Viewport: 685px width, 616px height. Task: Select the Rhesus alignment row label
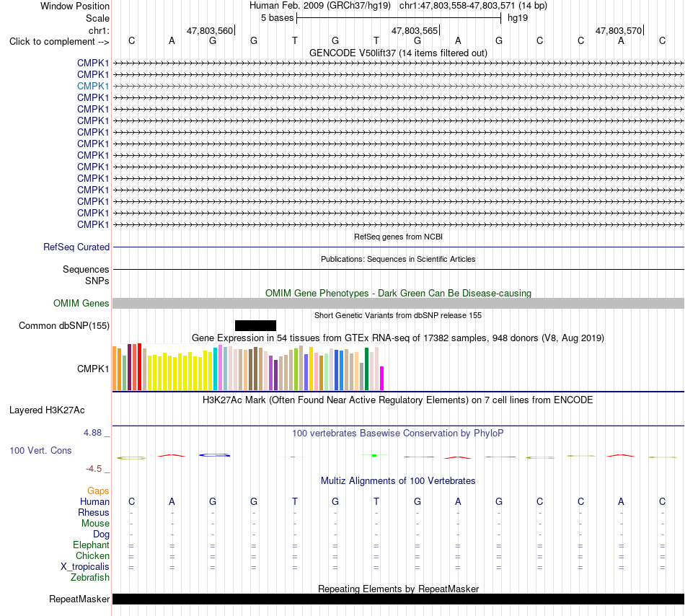(94, 512)
